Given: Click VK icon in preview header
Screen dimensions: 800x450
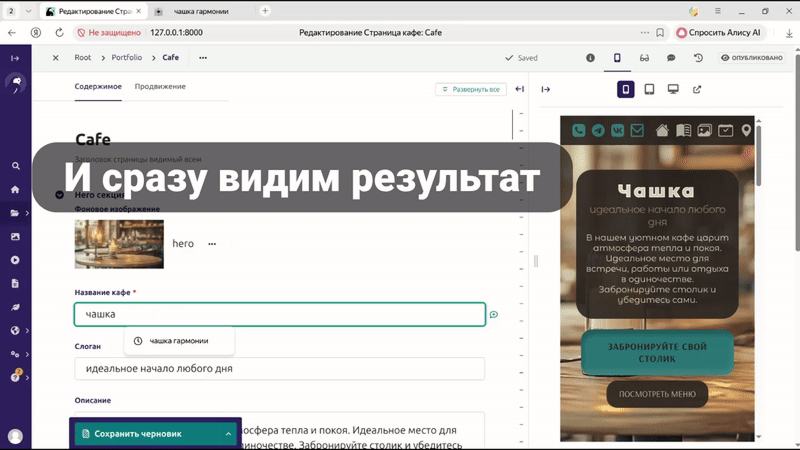Looking at the screenshot, I should (x=617, y=131).
